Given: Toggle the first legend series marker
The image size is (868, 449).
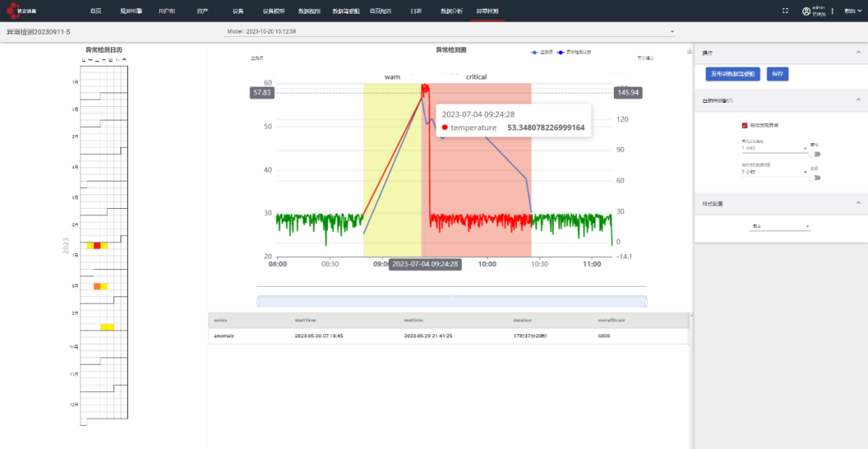Looking at the screenshot, I should coord(536,52).
